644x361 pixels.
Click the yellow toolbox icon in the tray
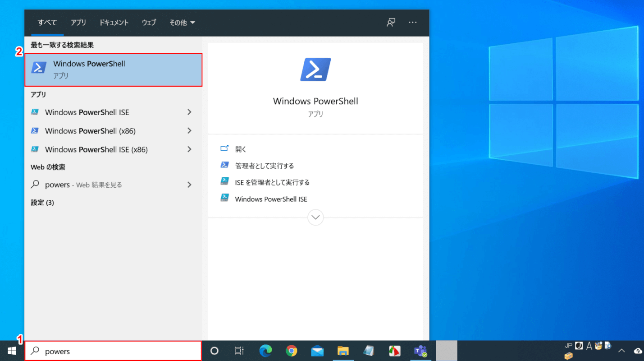coord(569,356)
